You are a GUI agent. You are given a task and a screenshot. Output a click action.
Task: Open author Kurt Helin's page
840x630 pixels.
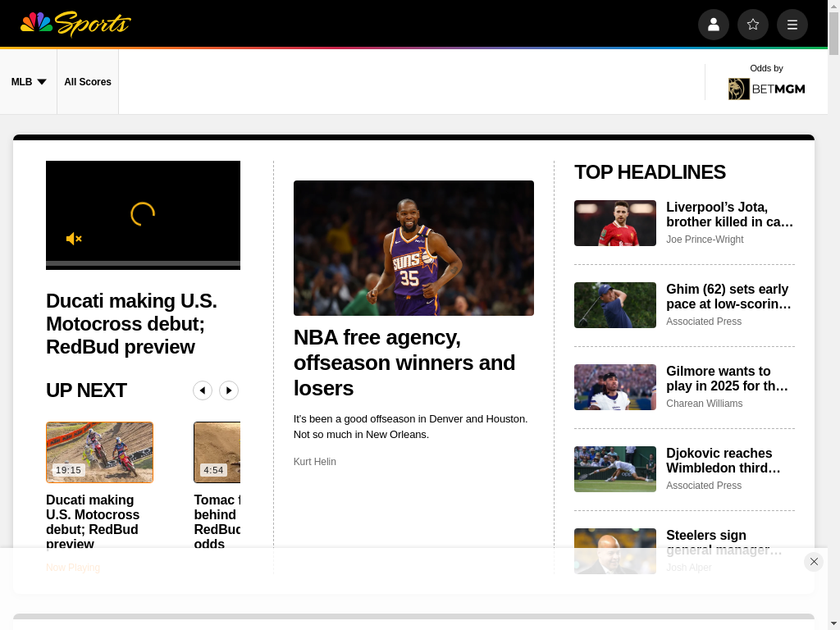pos(314,462)
